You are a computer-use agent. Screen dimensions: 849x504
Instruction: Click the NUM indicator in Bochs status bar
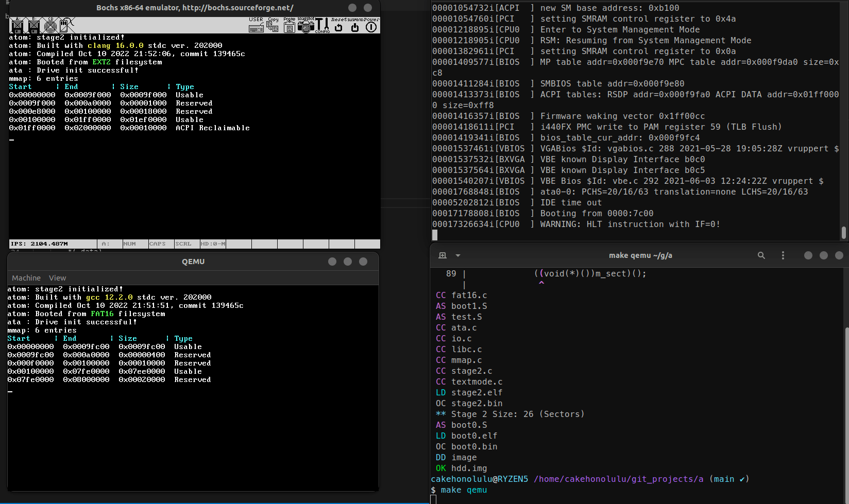pyautogui.click(x=130, y=244)
